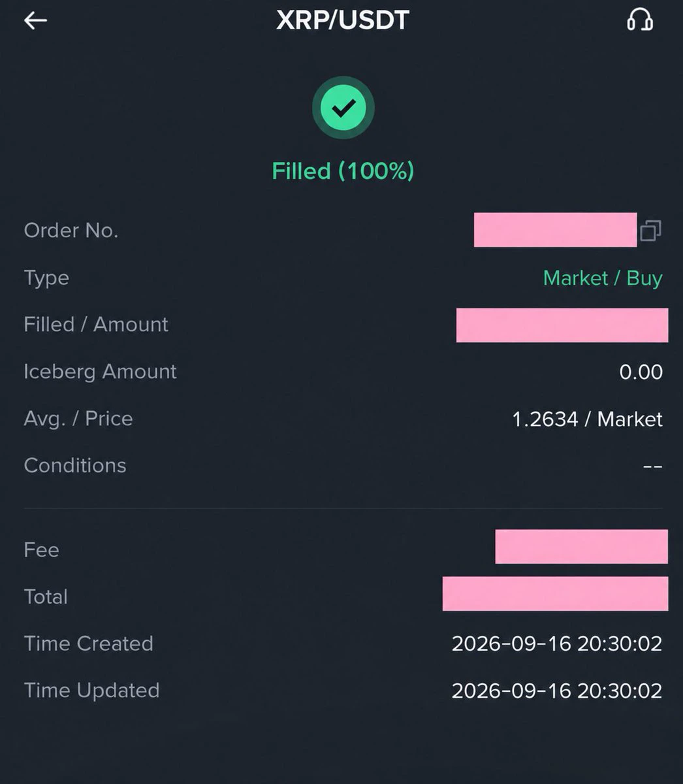The image size is (683, 784).
Task: Tap the Filled / Amount value
Action: click(562, 325)
